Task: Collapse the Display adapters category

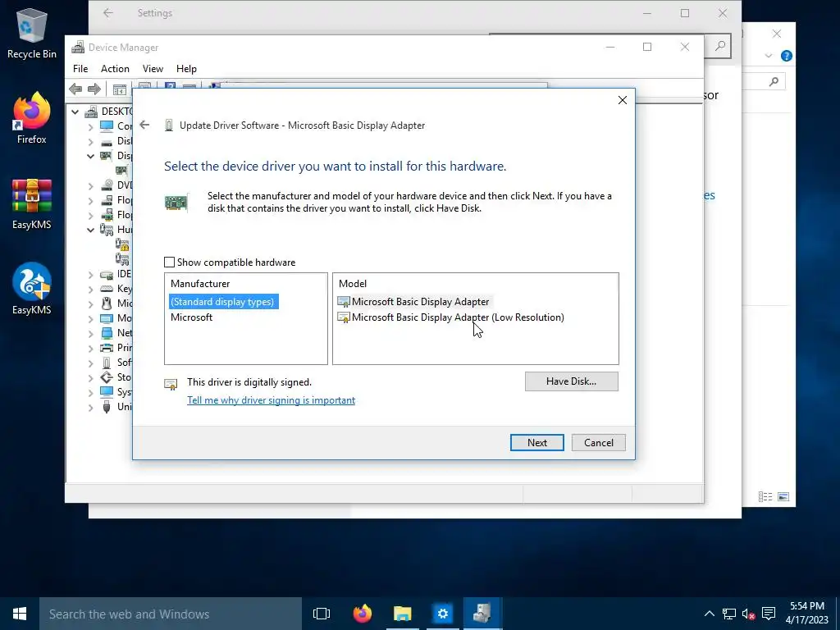Action: pyautogui.click(x=90, y=156)
